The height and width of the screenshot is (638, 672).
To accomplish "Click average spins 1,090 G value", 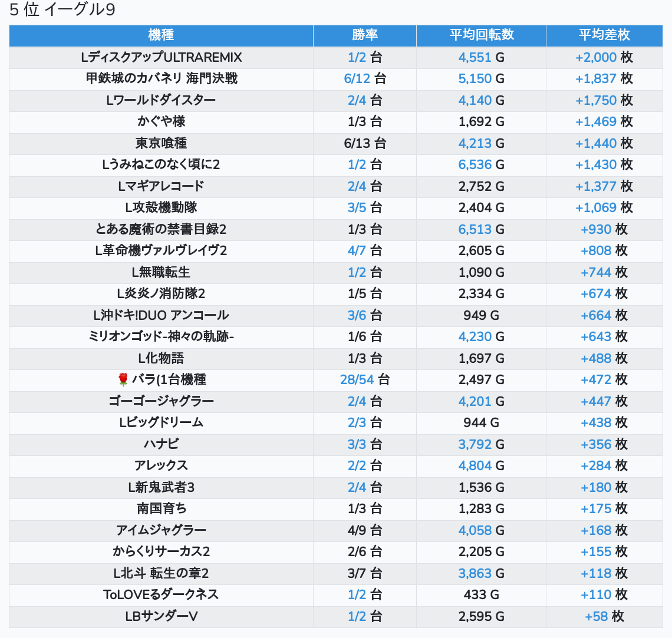I will (x=481, y=272).
